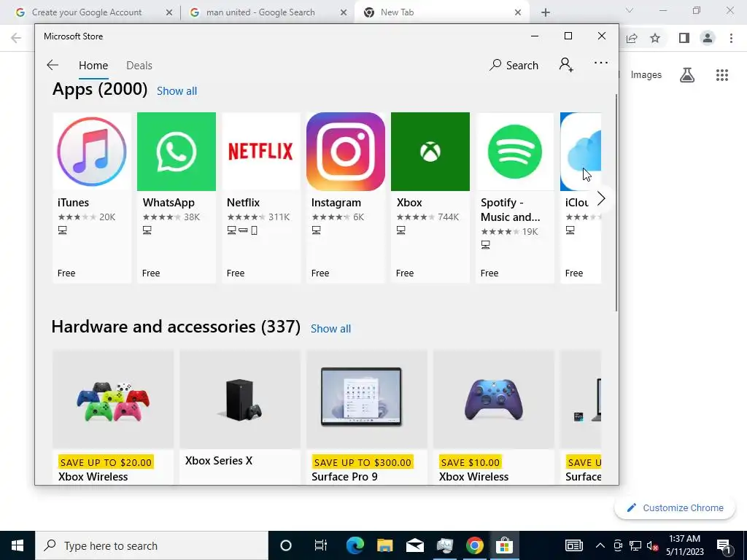Go back in Microsoft Store

(53, 65)
